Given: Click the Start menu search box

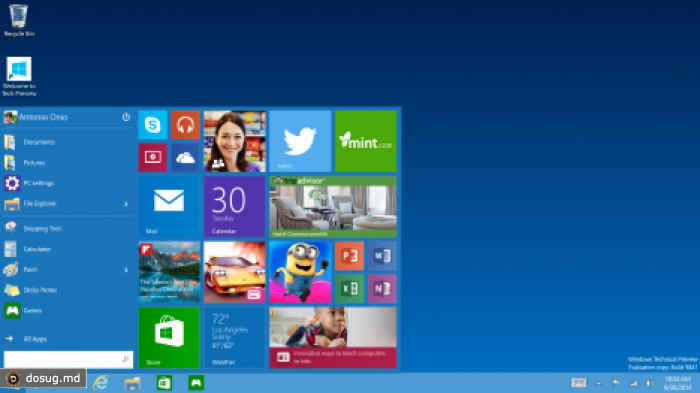Looking at the screenshot, I should click(68, 359).
